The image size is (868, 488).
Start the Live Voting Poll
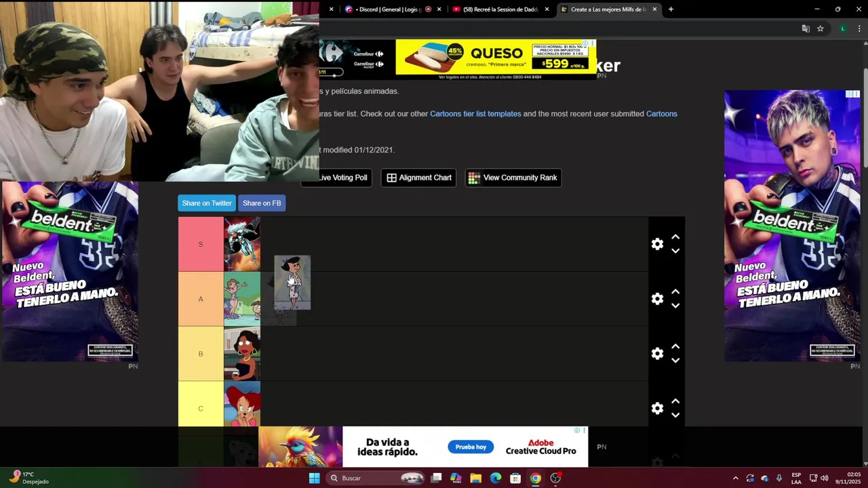coord(337,178)
